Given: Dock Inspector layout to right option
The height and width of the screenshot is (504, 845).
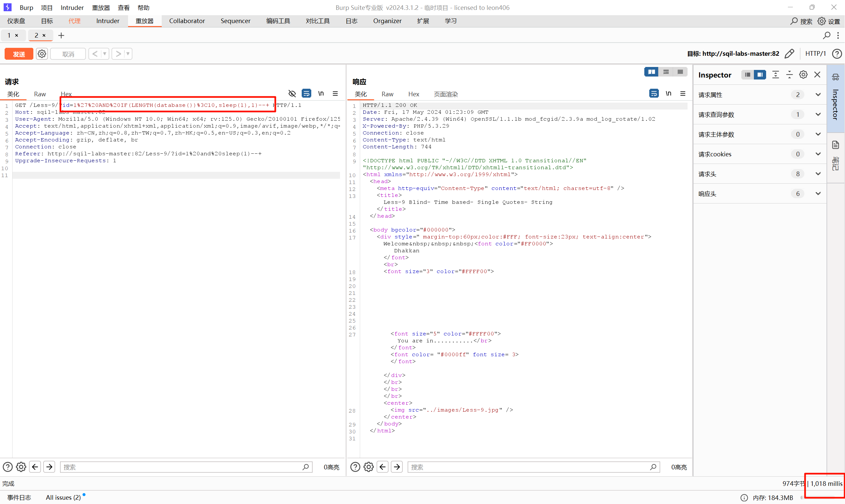Looking at the screenshot, I should click(x=760, y=75).
